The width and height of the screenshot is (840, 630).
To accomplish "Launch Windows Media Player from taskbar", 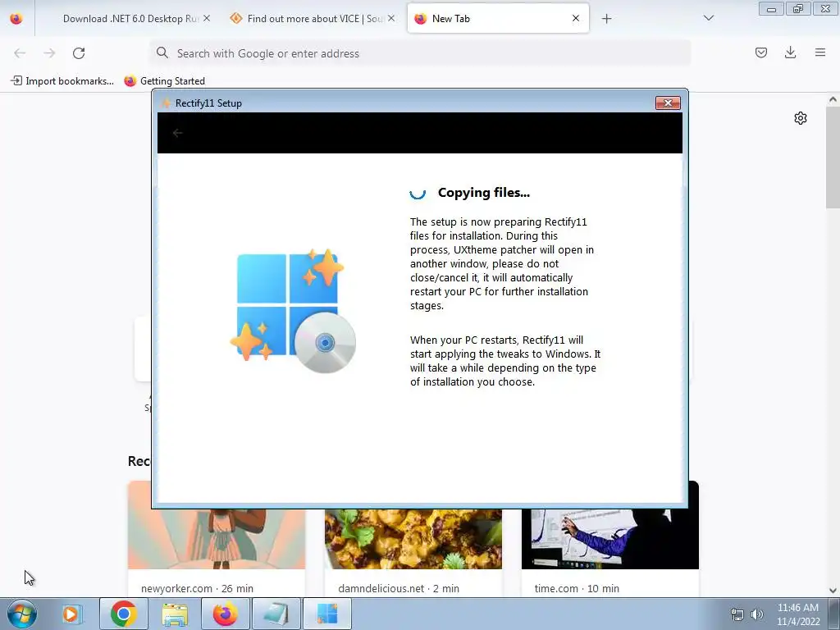I will [71, 614].
